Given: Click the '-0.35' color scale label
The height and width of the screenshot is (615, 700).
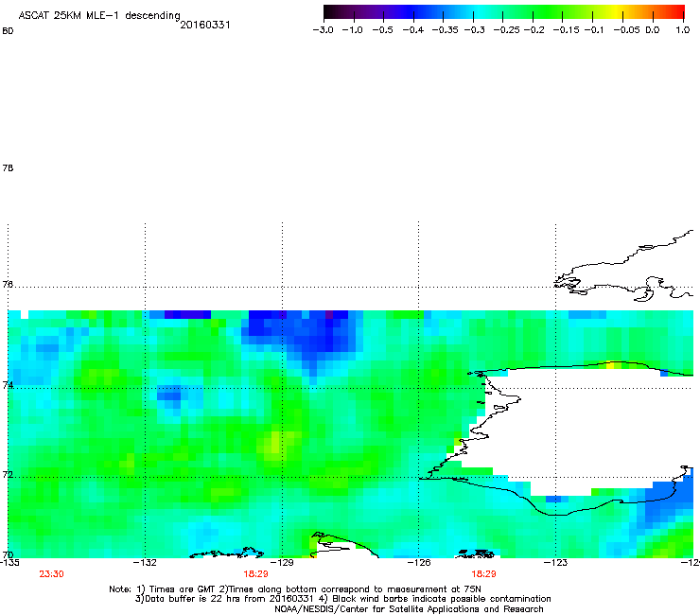Looking at the screenshot, I should [446, 30].
